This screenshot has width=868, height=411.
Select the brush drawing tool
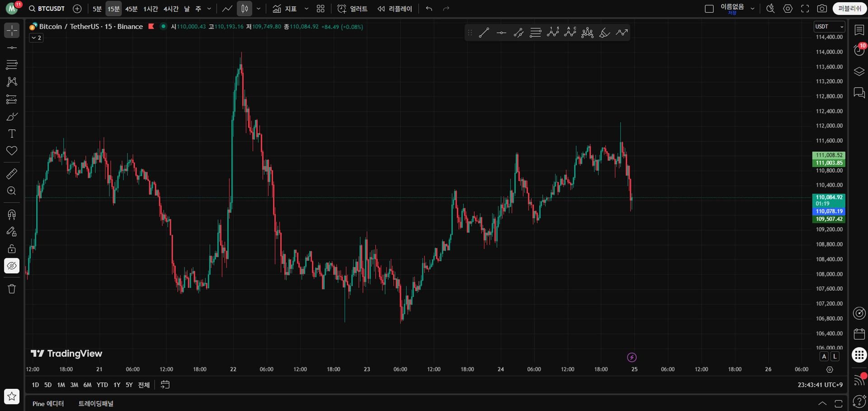(12, 117)
